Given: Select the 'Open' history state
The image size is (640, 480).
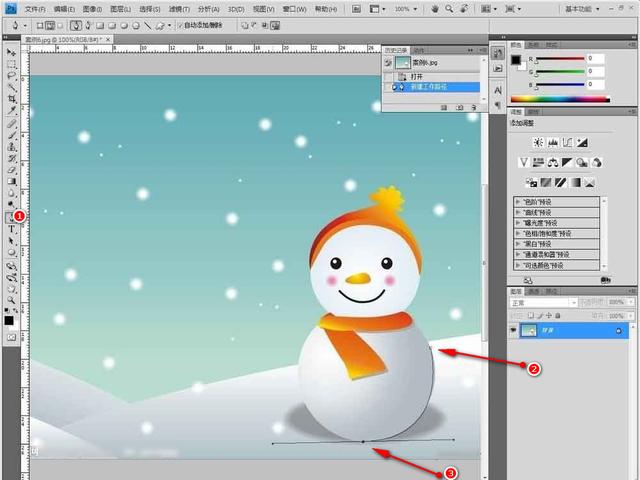Looking at the screenshot, I should click(416, 75).
